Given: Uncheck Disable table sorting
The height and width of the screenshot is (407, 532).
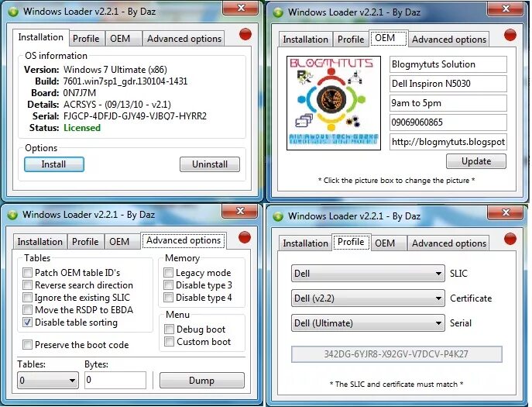Looking at the screenshot, I should click(x=27, y=322).
